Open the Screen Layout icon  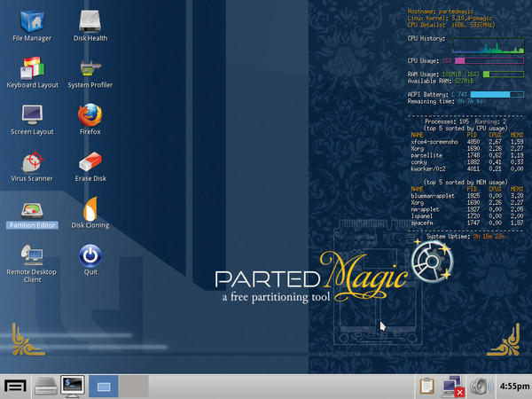(x=32, y=120)
